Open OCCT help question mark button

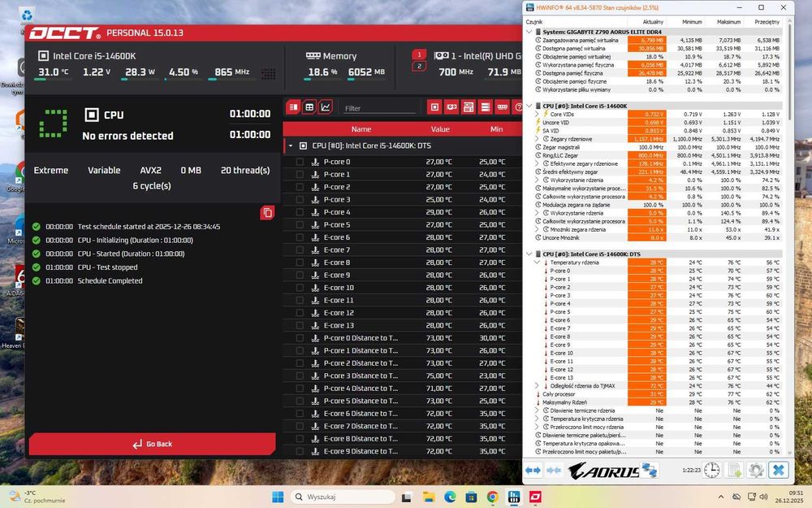[516, 107]
